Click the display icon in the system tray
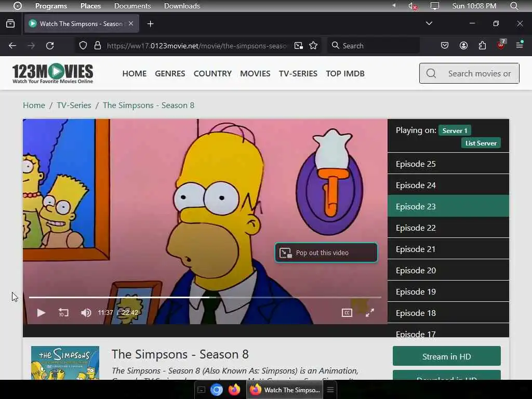The image size is (532, 399). tap(435, 6)
